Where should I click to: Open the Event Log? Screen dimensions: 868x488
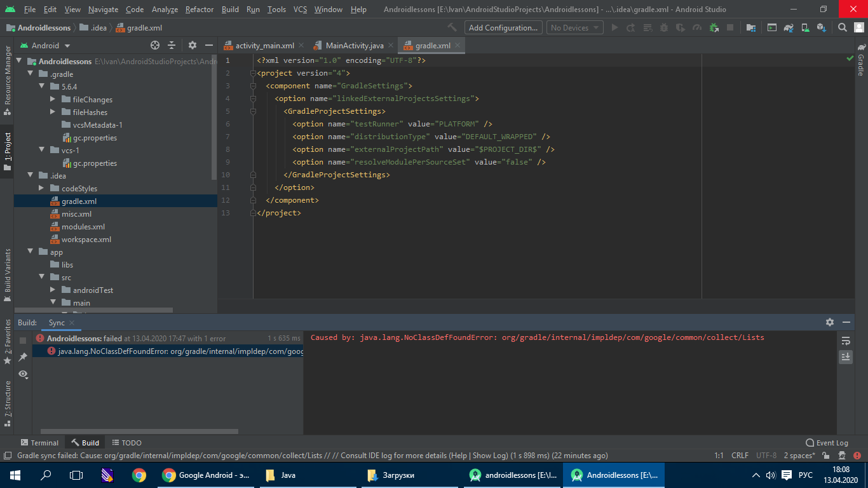click(x=827, y=443)
